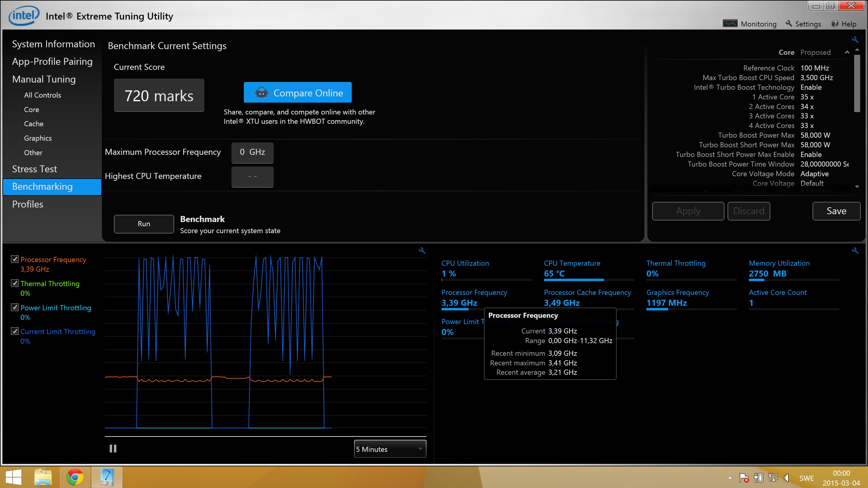Screen dimensions: 868x488
Task: Show hidden tray icons arrow
Action: 730,477
